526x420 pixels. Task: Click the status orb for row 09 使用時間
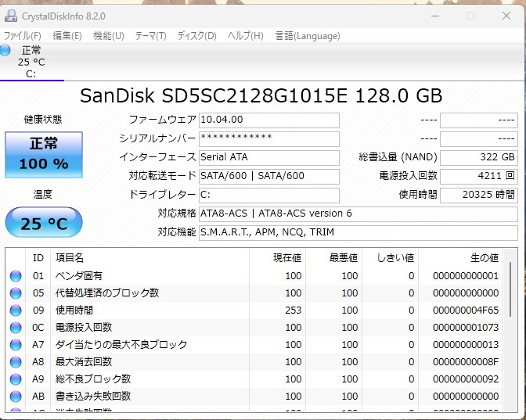[16, 311]
